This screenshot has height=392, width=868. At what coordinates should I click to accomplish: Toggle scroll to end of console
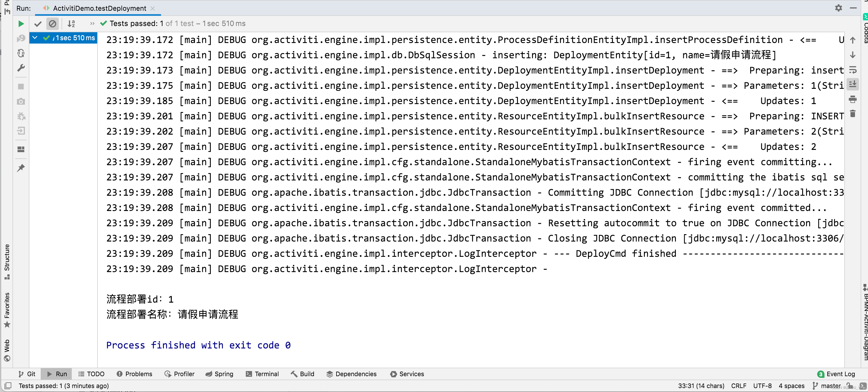tap(852, 84)
